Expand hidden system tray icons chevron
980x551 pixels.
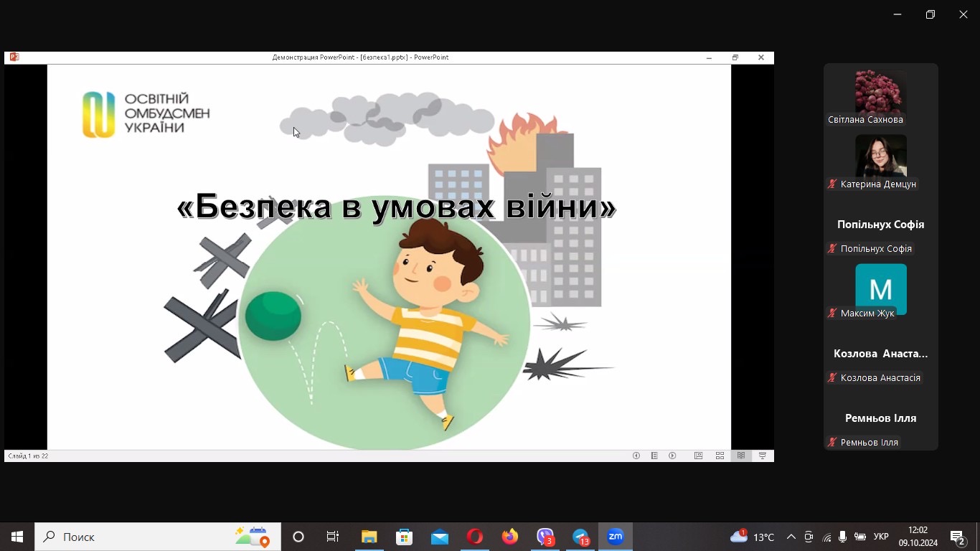[x=791, y=537]
